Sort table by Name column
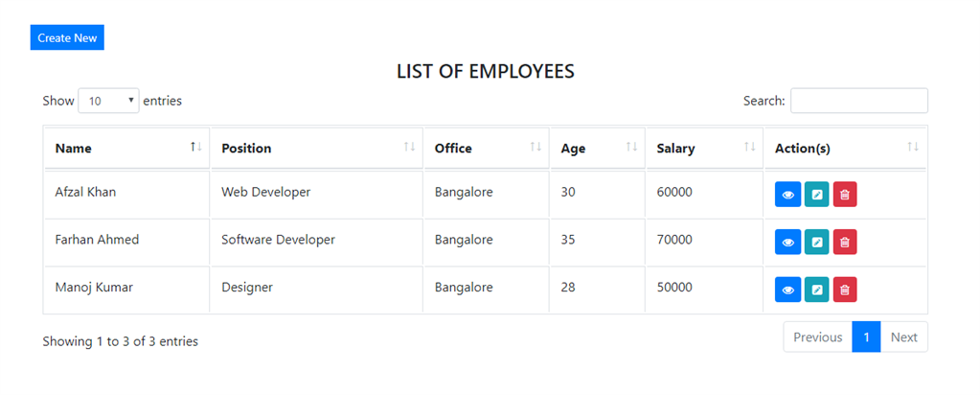This screenshot has width=980, height=395. (125, 149)
